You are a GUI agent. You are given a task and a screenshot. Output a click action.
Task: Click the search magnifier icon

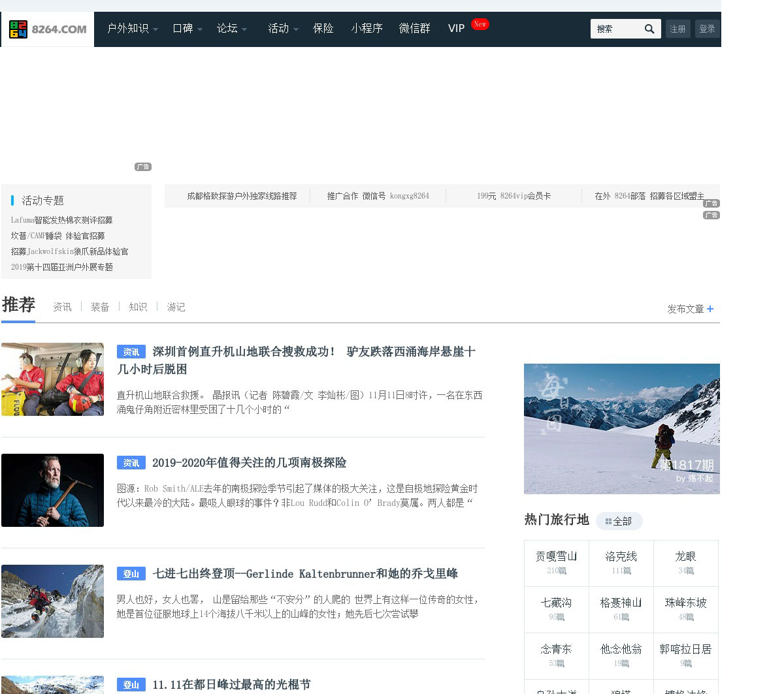(x=649, y=29)
